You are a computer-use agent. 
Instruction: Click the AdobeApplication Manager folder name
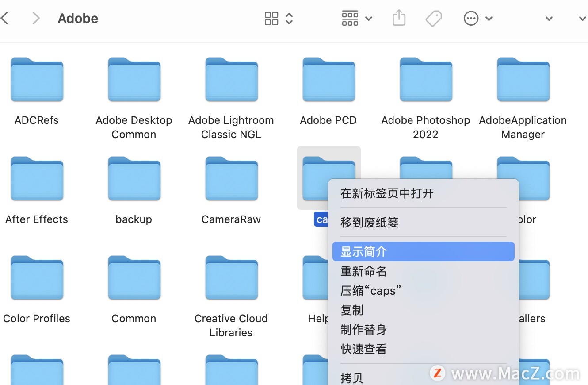point(523,127)
